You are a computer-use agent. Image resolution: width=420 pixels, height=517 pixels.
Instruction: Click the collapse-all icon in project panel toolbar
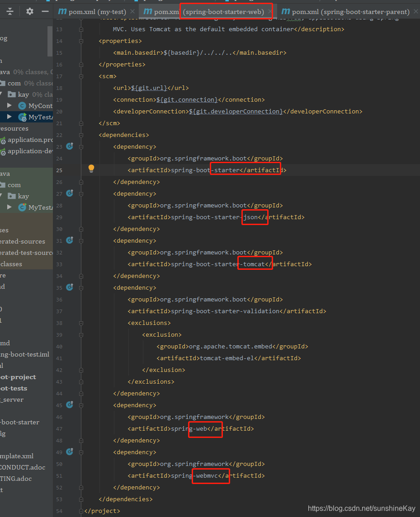10,12
